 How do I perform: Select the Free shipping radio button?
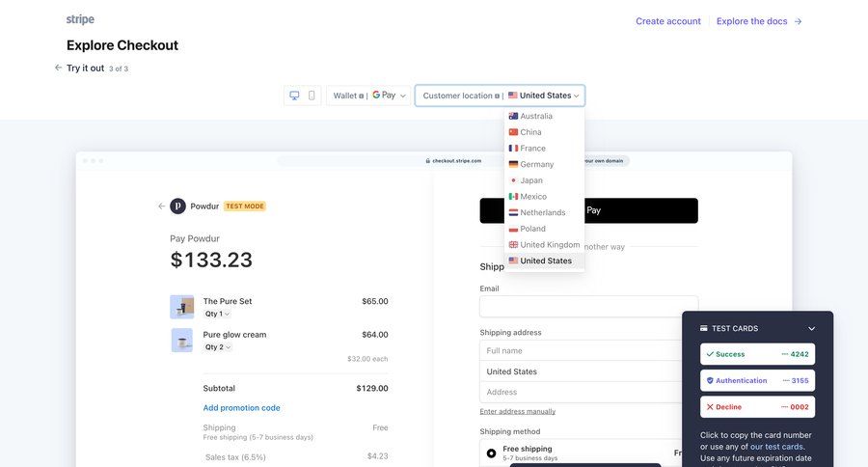(x=491, y=453)
